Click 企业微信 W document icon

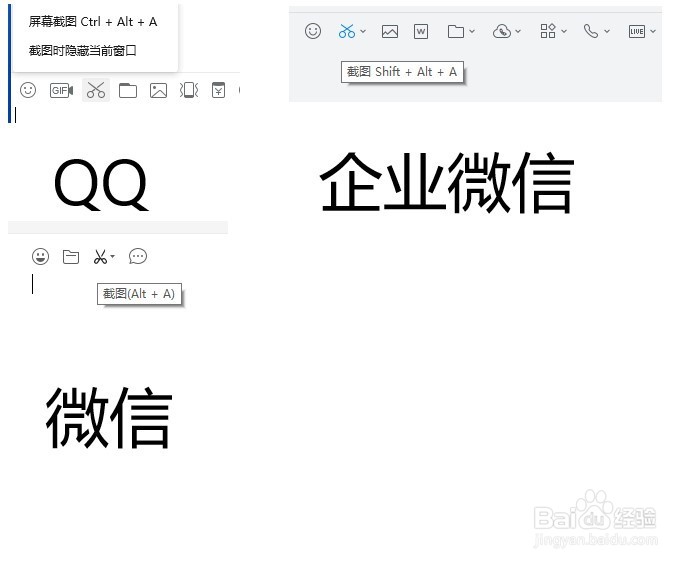421,32
